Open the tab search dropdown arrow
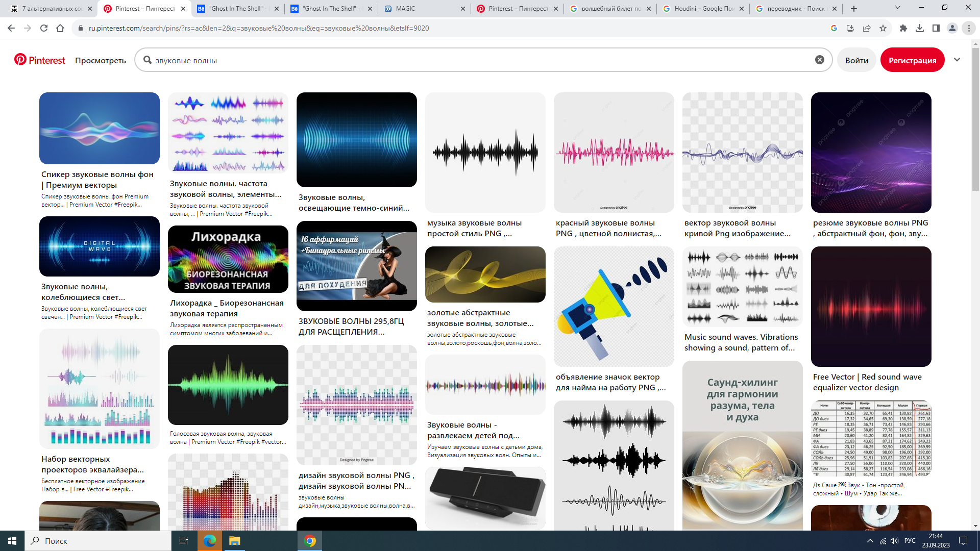980x551 pixels. [x=898, y=8]
